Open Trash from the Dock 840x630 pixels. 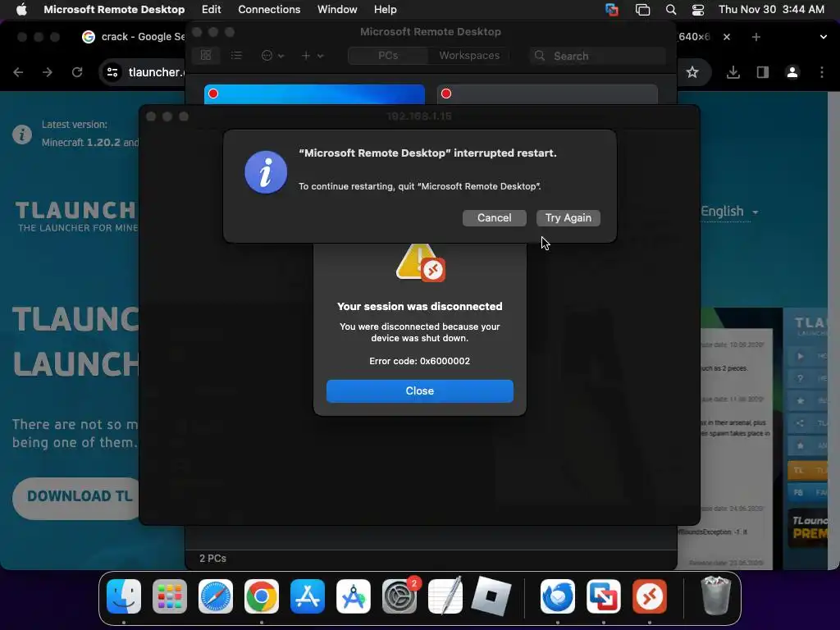pos(715,596)
